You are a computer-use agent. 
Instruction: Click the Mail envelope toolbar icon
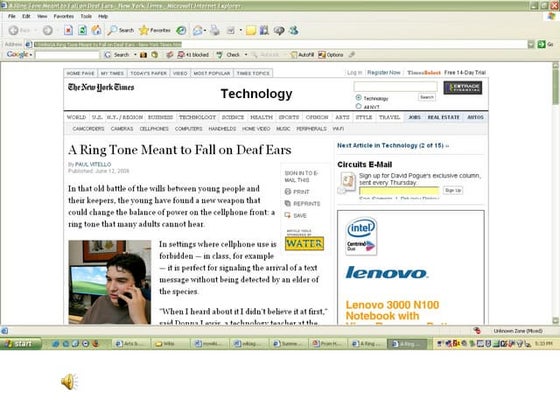(198, 31)
